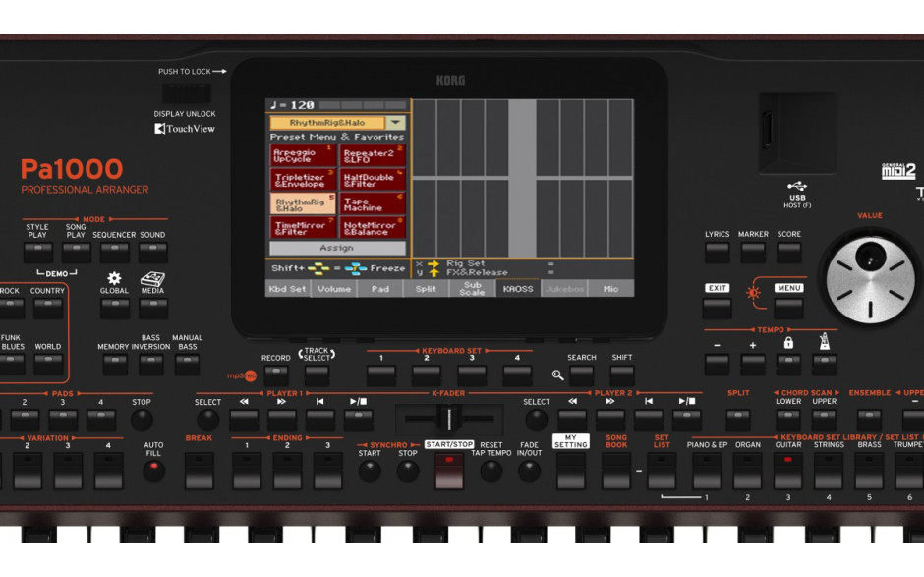The image size is (924, 577).
Task: Select Repeater2 &LFO preset
Action: point(373,155)
